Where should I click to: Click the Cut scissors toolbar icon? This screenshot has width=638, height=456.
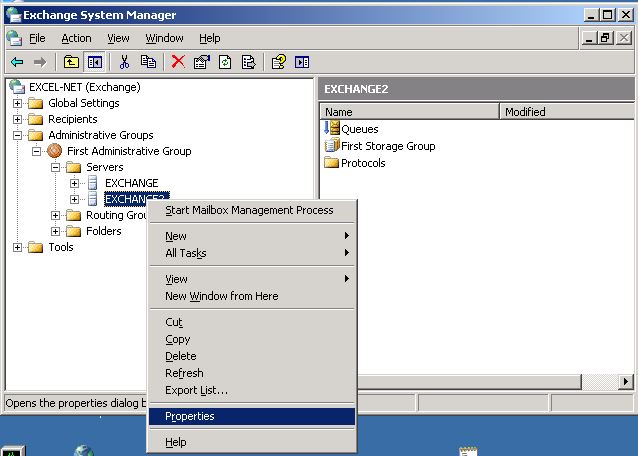pyautogui.click(x=124, y=62)
